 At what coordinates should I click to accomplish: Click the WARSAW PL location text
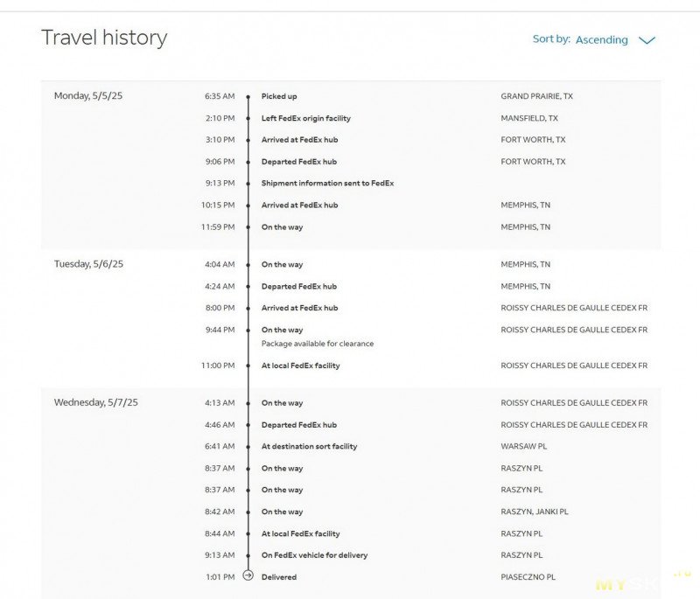523,446
